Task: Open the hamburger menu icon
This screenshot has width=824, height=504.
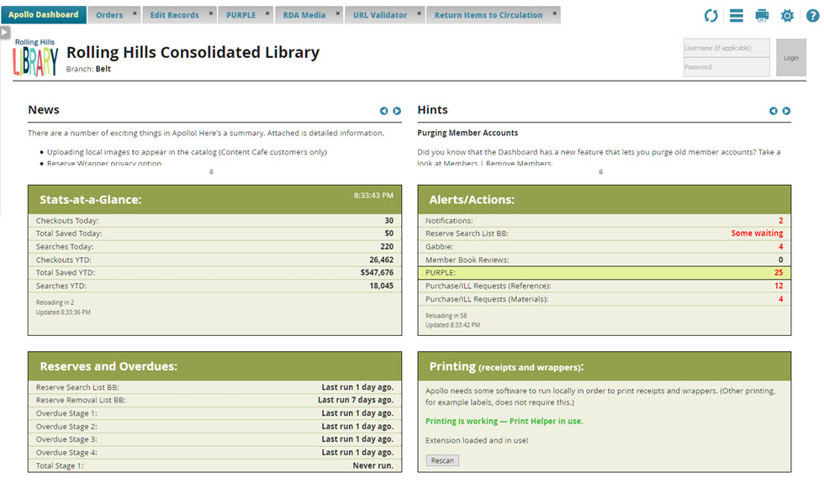Action: [737, 16]
